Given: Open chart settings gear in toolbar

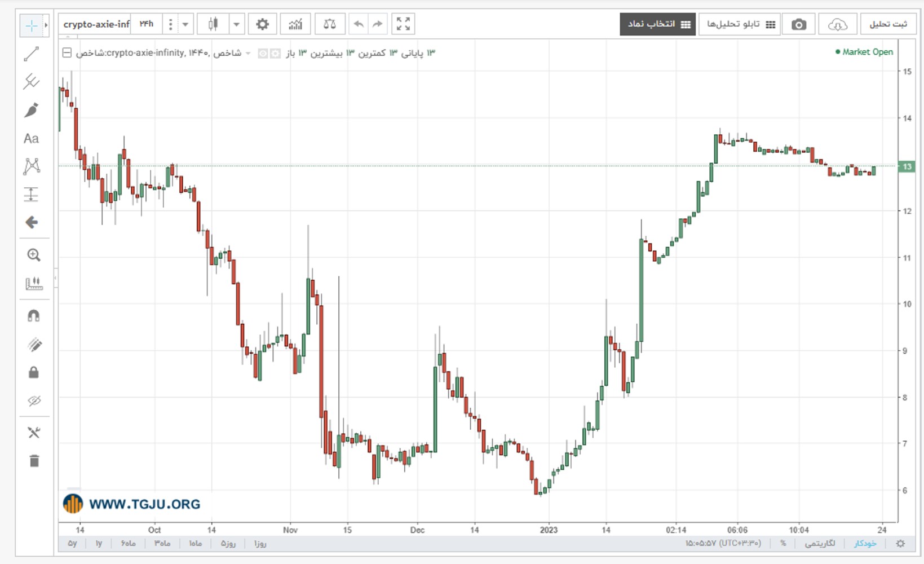Looking at the screenshot, I should pos(262,24).
